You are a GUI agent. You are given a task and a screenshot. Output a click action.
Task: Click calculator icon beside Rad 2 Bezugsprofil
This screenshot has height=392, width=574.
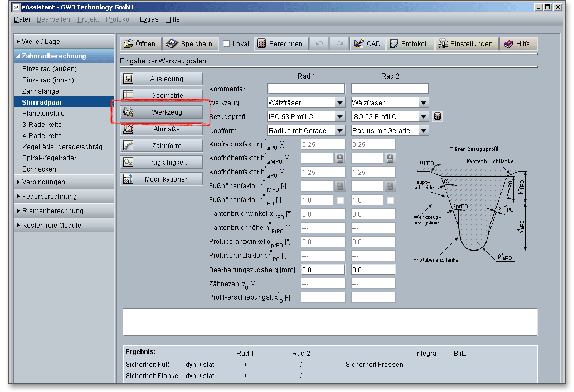click(437, 116)
